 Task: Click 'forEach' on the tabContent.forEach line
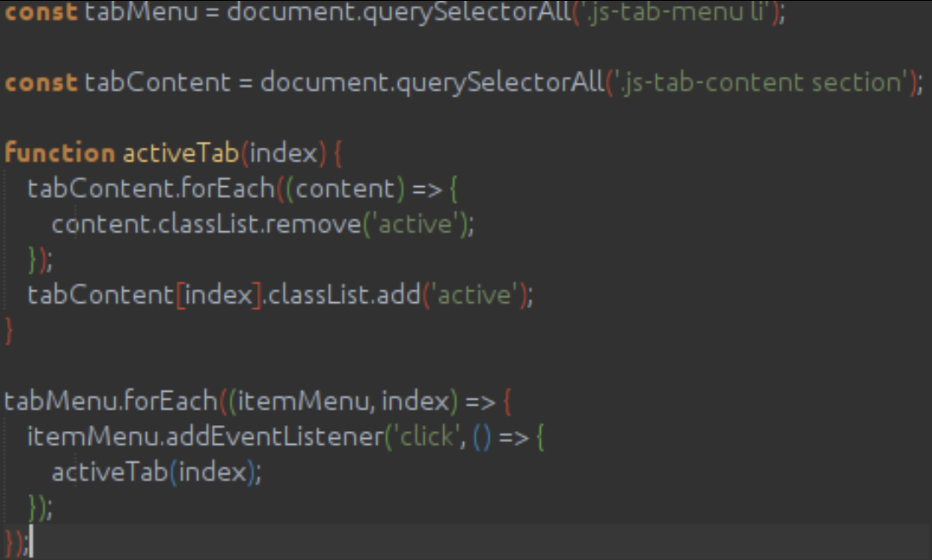coord(226,188)
